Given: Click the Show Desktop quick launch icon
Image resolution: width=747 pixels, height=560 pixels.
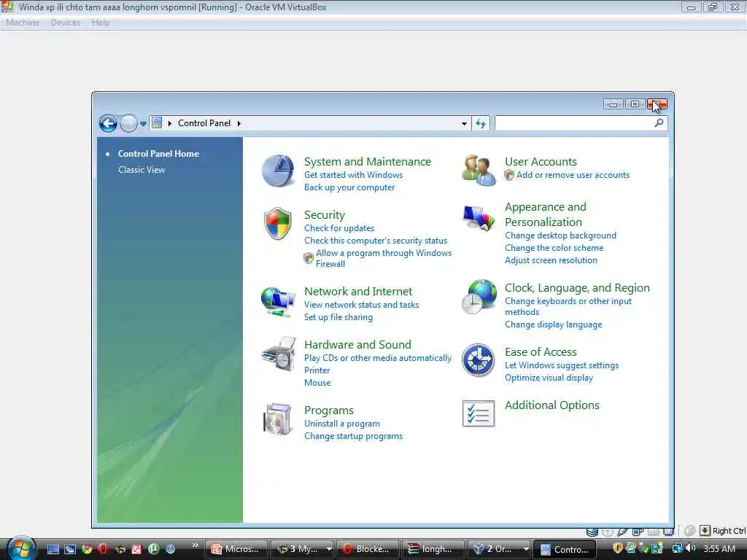Looking at the screenshot, I should point(53,549).
